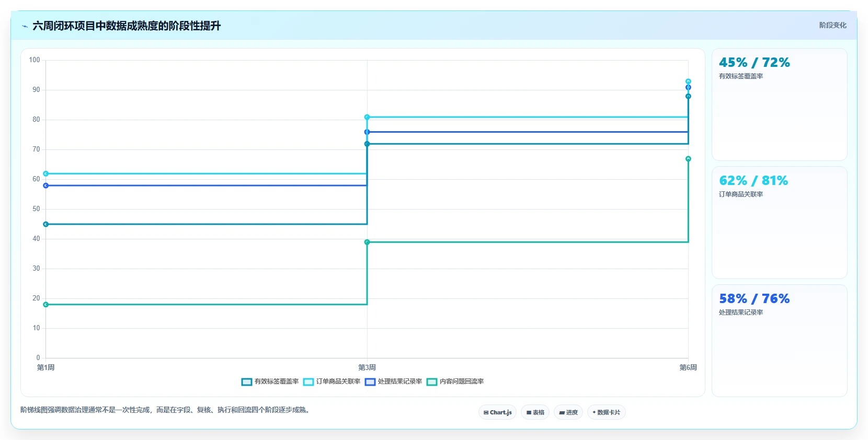
Task: Toggle 处理结果记录率 legend swatch
Action: pos(370,382)
